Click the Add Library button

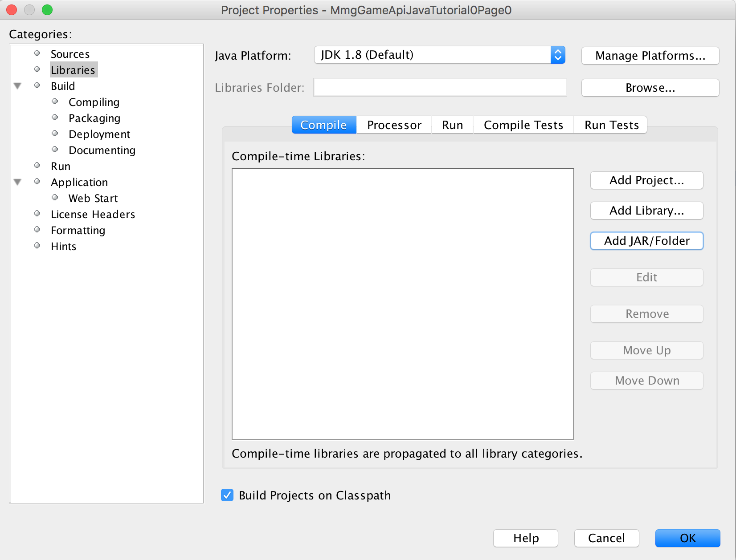coord(646,211)
